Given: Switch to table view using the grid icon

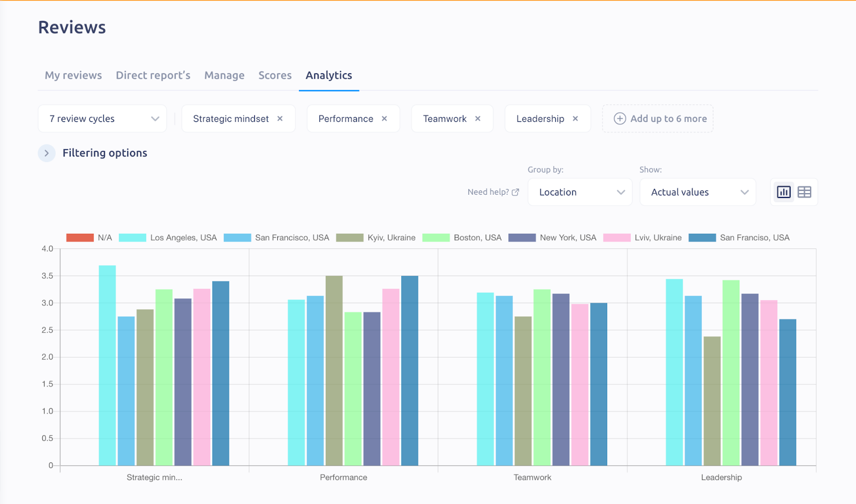Looking at the screenshot, I should click(x=804, y=192).
